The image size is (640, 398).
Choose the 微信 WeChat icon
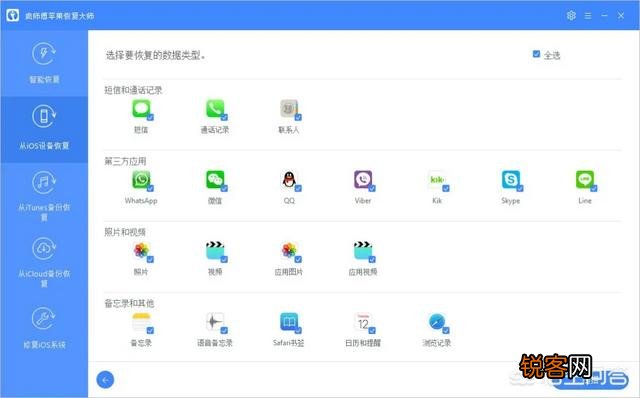[x=215, y=180]
